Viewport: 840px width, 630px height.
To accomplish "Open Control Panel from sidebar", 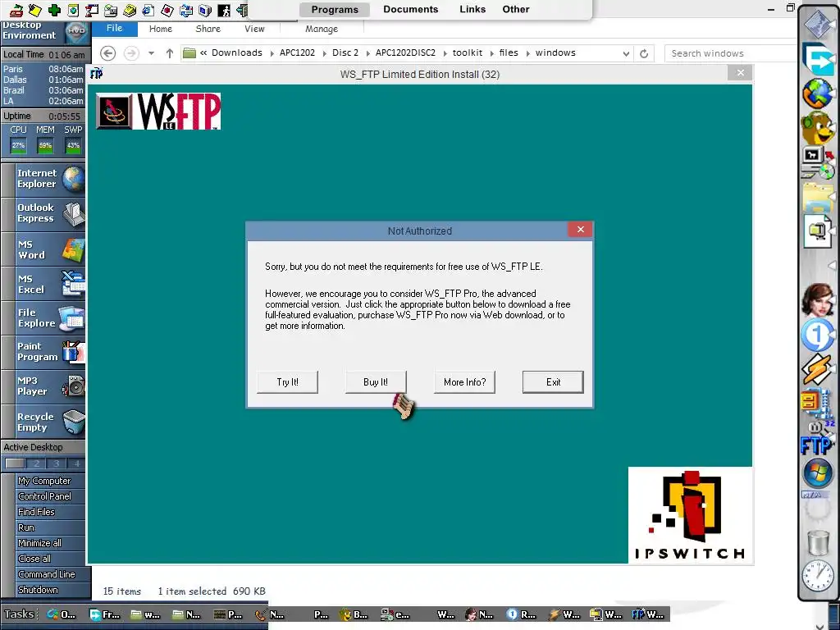I will point(44,496).
